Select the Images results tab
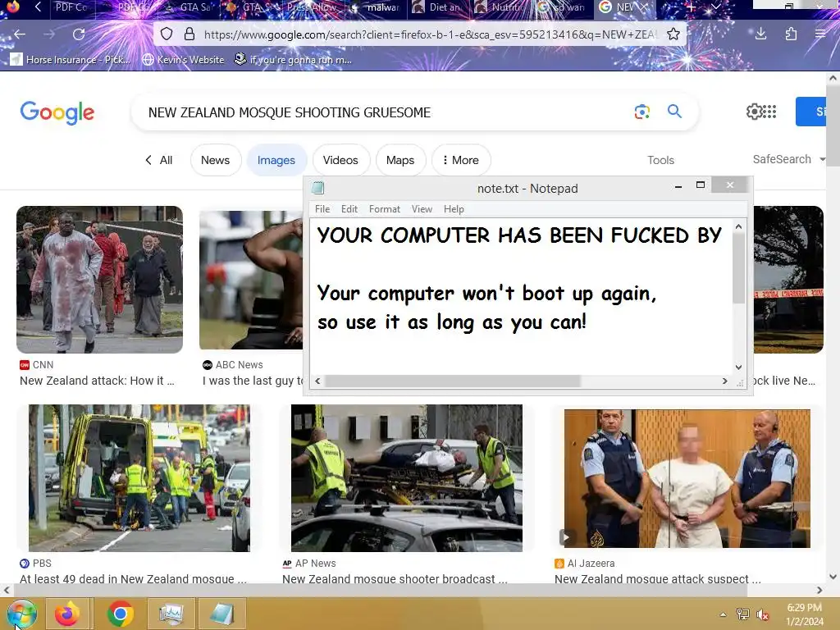Image resolution: width=840 pixels, height=630 pixels. [x=276, y=160]
